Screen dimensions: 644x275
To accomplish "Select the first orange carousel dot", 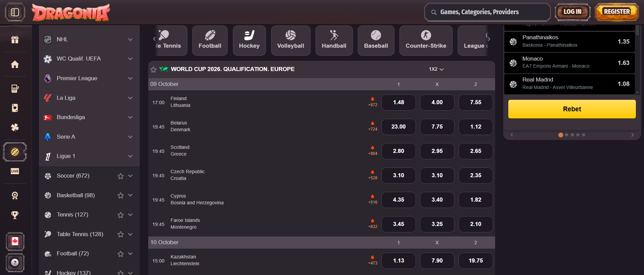I will 561,135.
